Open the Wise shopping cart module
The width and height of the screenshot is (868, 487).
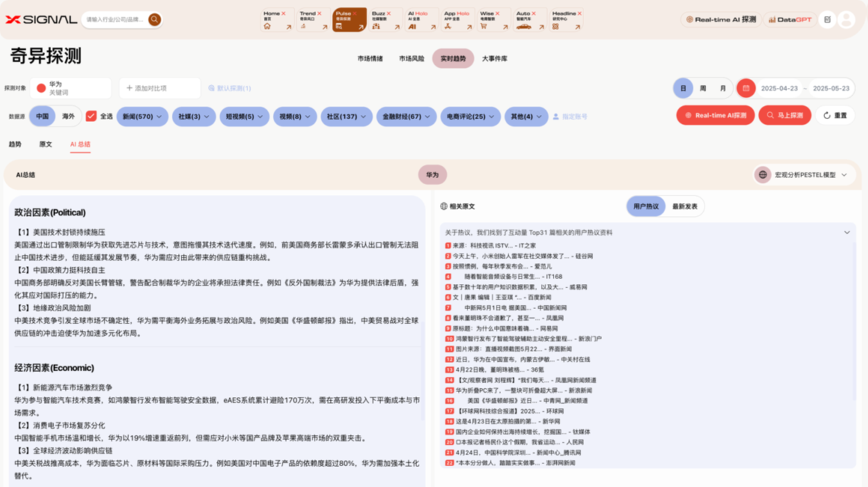[x=494, y=19]
